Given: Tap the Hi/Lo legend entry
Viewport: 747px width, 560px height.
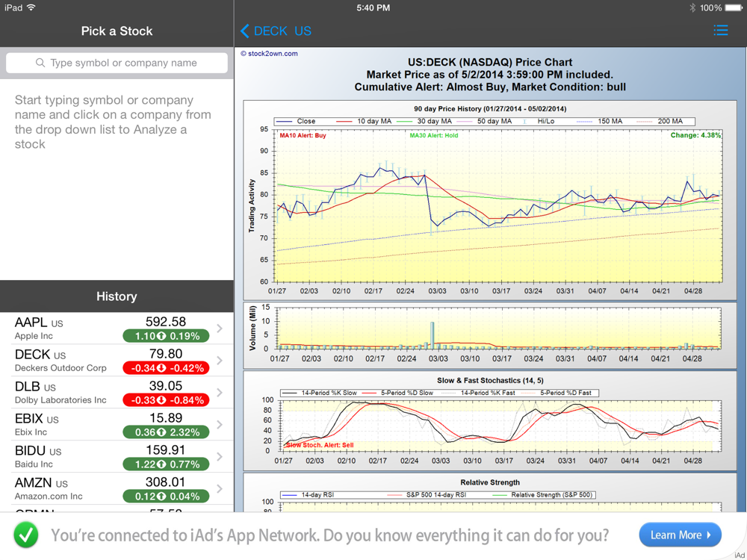Looking at the screenshot, I should 539,122.
